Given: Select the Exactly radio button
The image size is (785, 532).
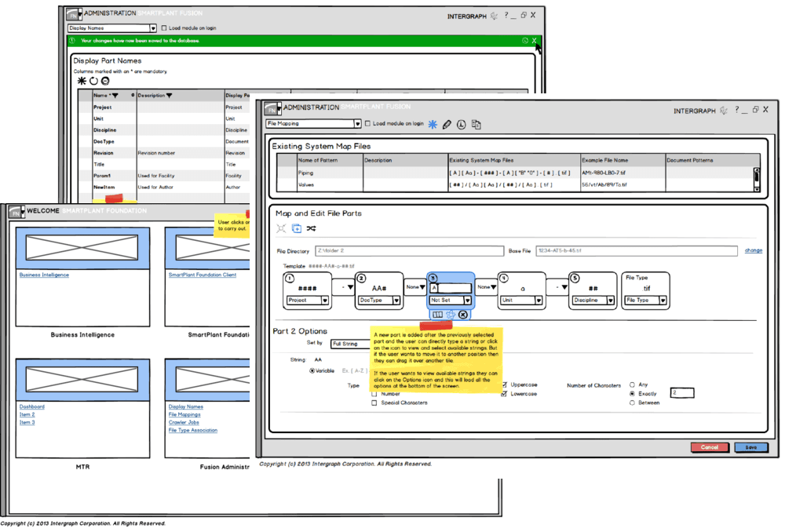Looking at the screenshot, I should click(632, 394).
